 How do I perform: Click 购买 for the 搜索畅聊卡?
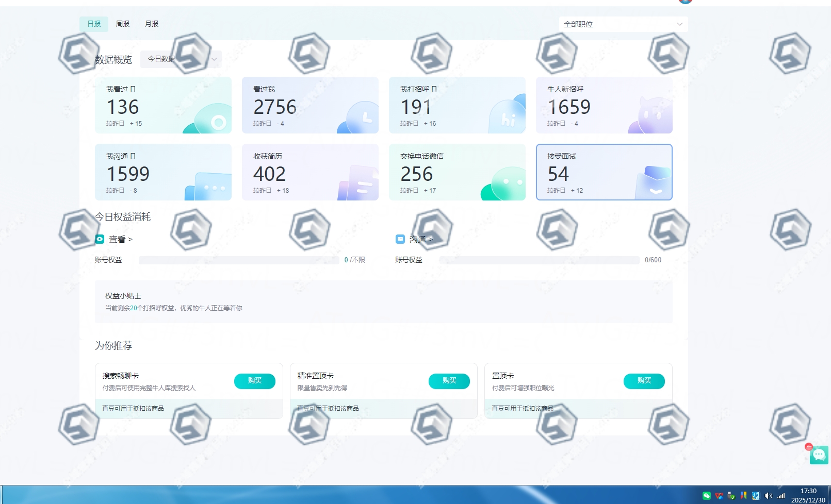click(254, 381)
